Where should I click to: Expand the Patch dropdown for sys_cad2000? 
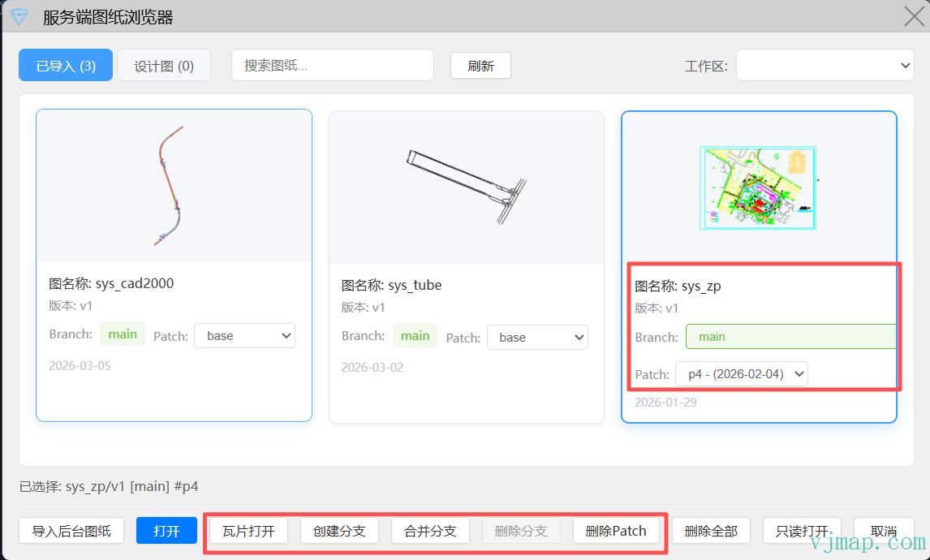[244, 335]
